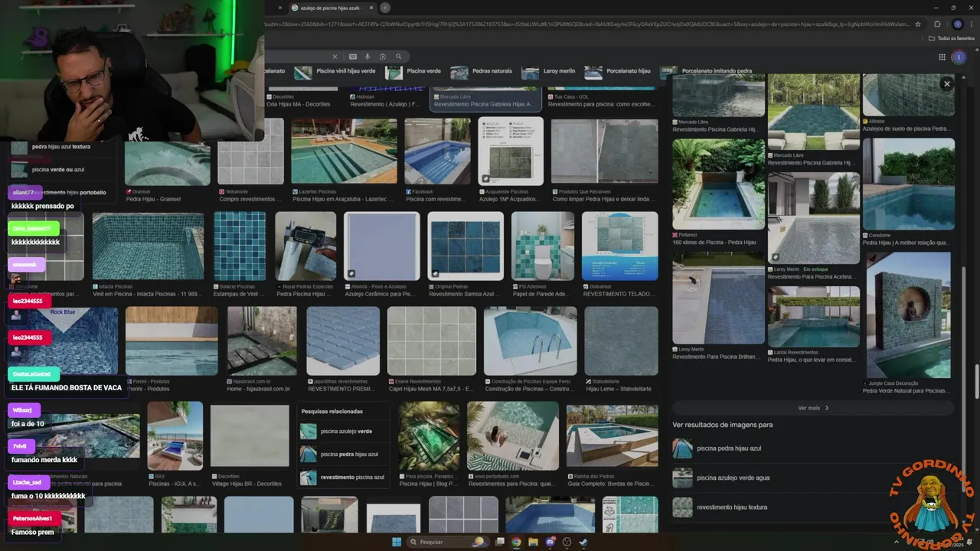Click 'revestimento piscina azul' in Pesquisas relacionadas
This screenshot has height=551, width=980.
(342, 477)
